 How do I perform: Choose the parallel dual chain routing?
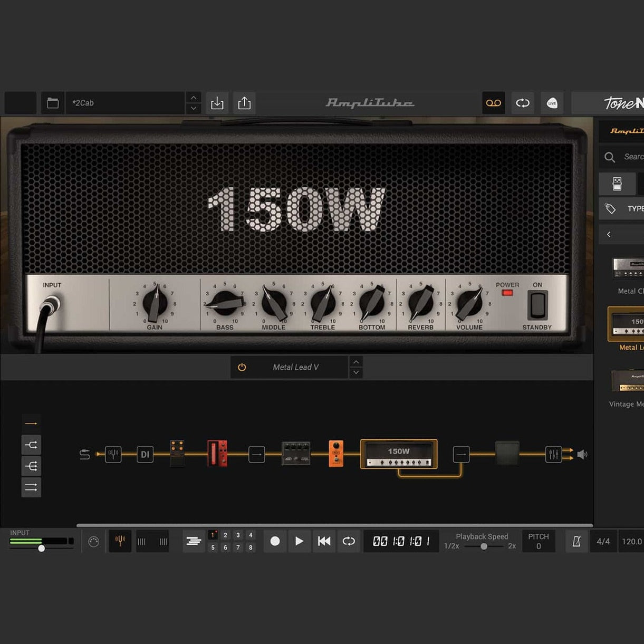pyautogui.click(x=31, y=487)
